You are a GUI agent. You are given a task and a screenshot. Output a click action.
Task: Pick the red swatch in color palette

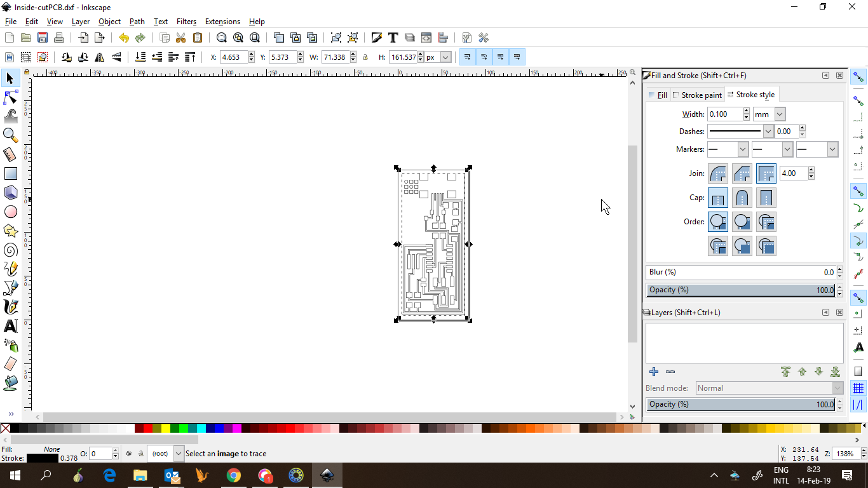147,429
